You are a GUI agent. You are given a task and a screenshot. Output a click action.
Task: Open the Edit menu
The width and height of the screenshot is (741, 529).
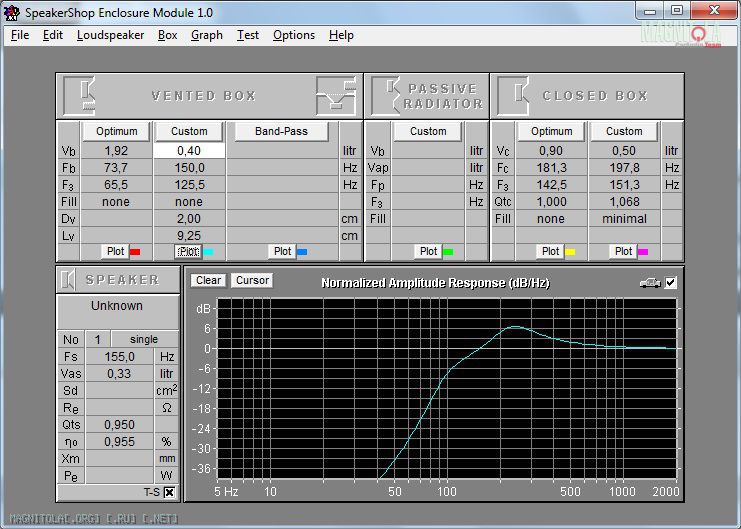tap(52, 35)
